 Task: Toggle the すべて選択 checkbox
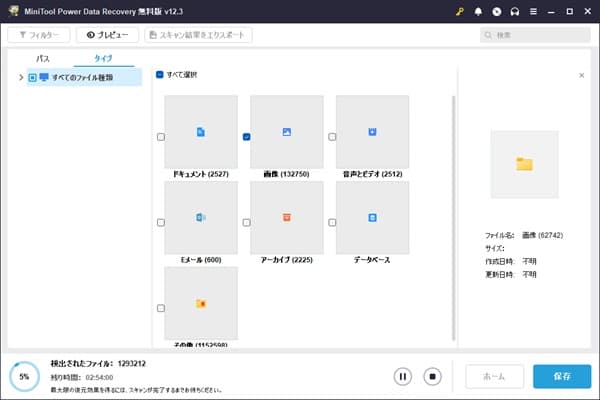click(160, 75)
